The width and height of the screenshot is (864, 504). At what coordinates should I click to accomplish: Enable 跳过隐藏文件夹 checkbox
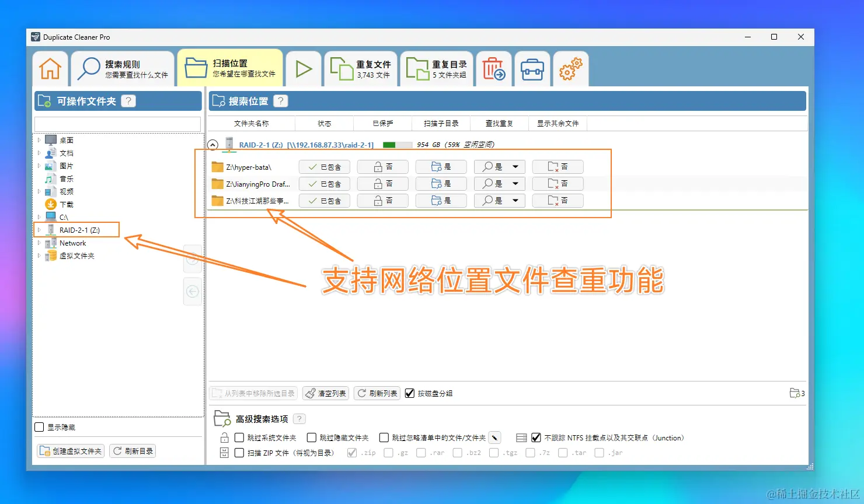(x=312, y=437)
